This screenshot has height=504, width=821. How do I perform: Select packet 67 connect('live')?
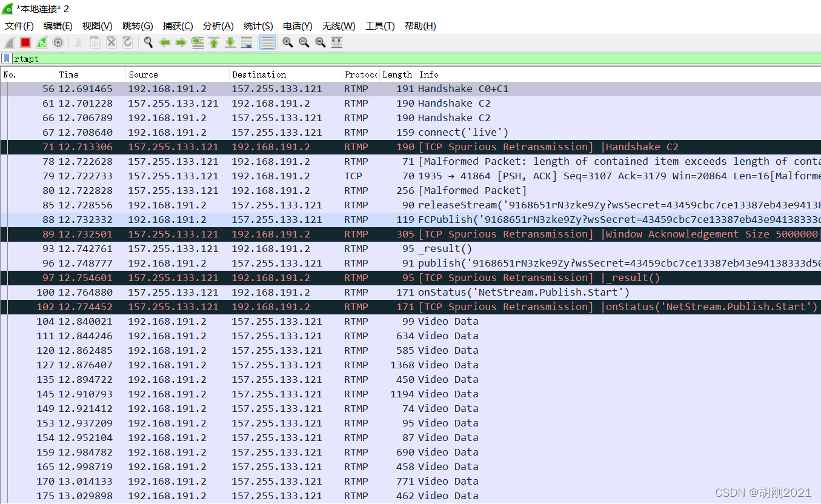[x=410, y=133]
